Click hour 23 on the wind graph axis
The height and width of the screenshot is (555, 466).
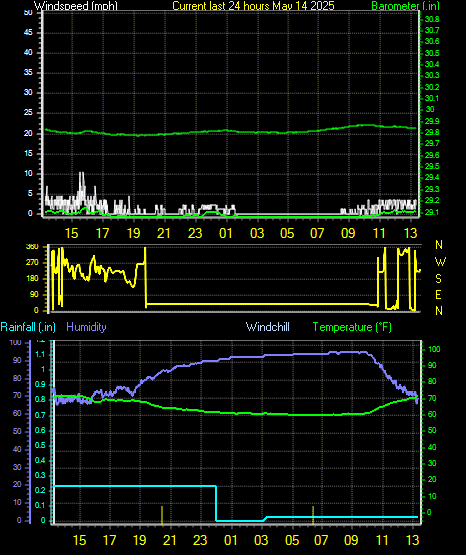[195, 233]
